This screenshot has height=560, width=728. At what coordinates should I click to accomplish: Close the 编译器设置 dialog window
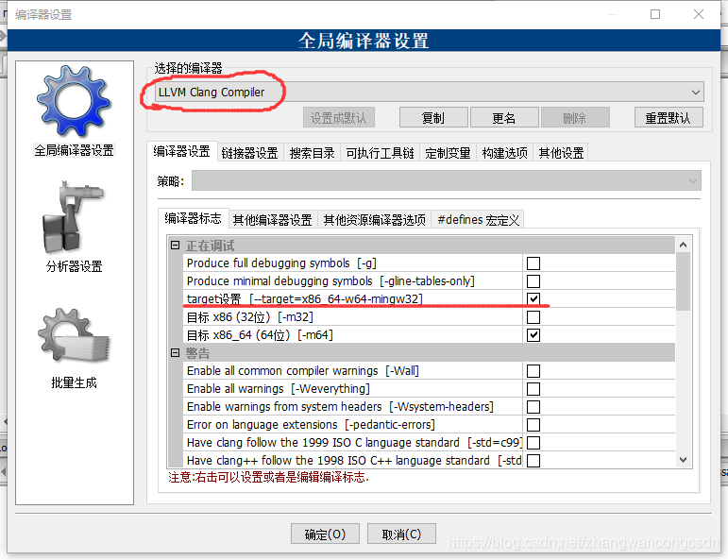699,14
